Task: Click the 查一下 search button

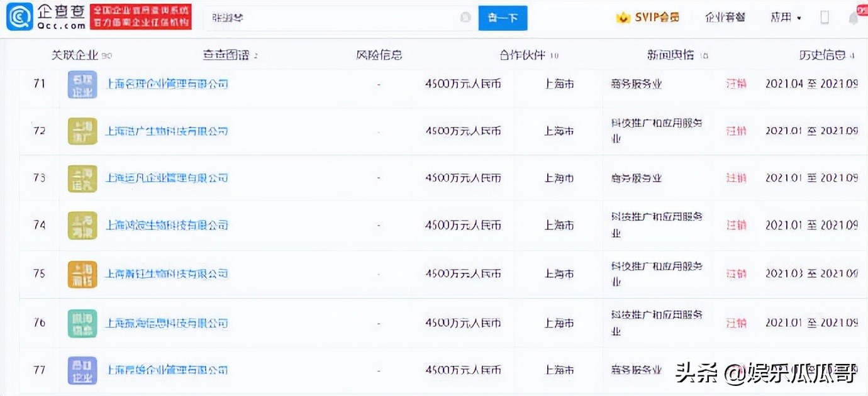Action: (x=503, y=18)
